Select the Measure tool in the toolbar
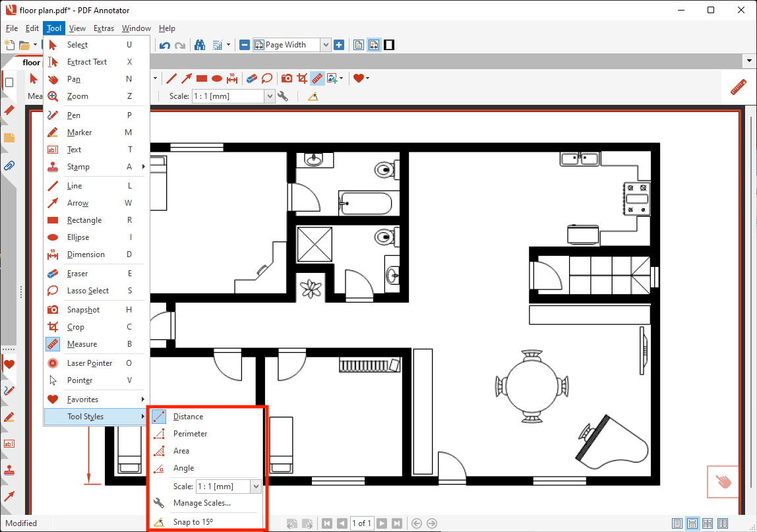757x532 pixels. [317, 78]
